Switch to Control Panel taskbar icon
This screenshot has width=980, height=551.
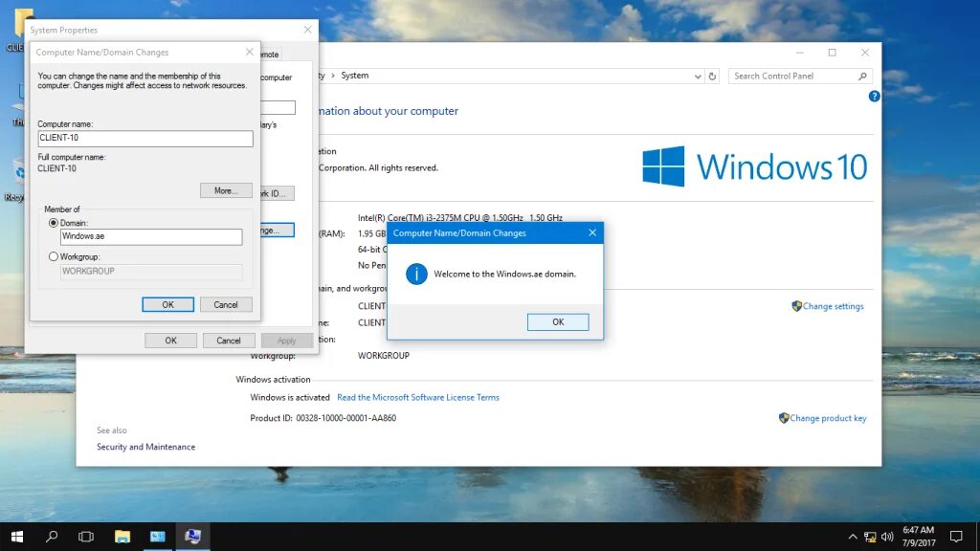click(x=158, y=537)
